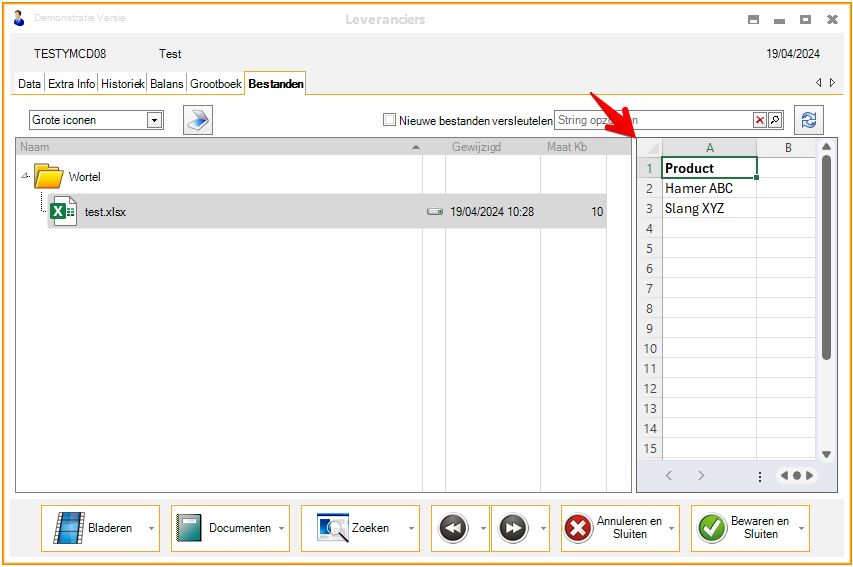Screen dimensions: 853x567
Task: Clear search with red X icon
Action: coord(760,120)
